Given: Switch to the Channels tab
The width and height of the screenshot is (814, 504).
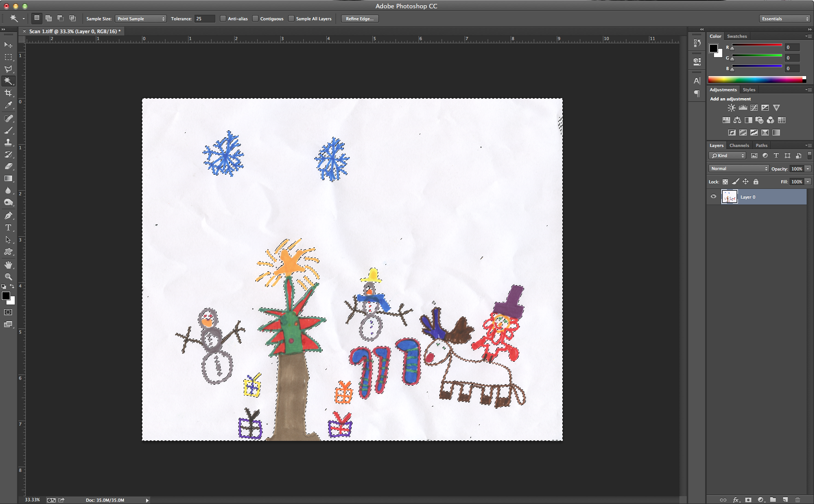Looking at the screenshot, I should (x=739, y=145).
